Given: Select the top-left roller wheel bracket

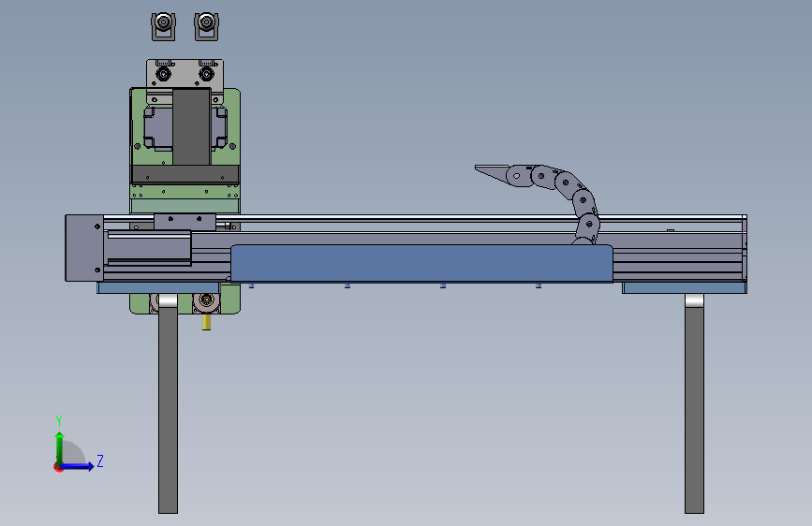Looking at the screenshot, I should pos(163,26).
